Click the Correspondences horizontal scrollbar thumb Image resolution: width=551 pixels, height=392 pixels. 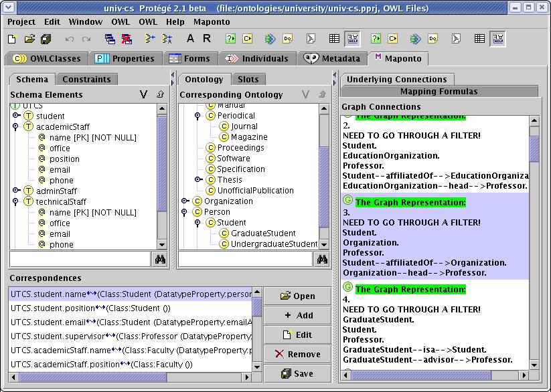click(x=93, y=377)
